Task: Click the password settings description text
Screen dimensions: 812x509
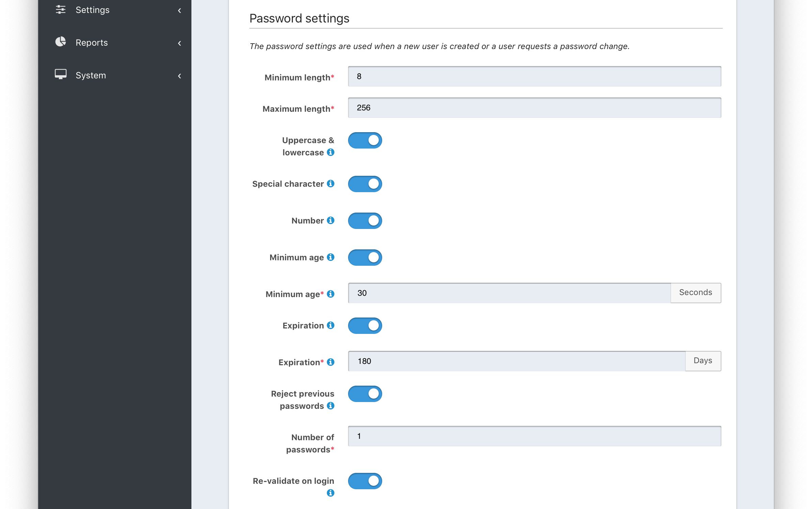Action: pos(439,46)
